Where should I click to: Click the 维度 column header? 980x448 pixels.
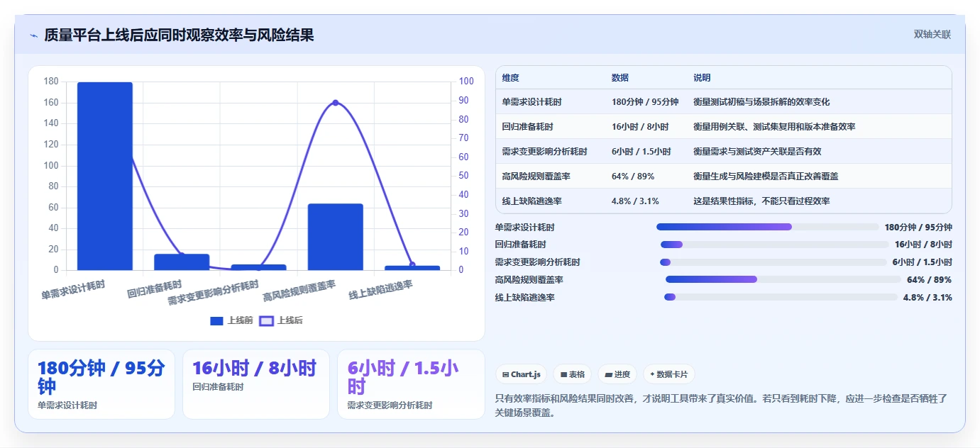[x=511, y=78]
